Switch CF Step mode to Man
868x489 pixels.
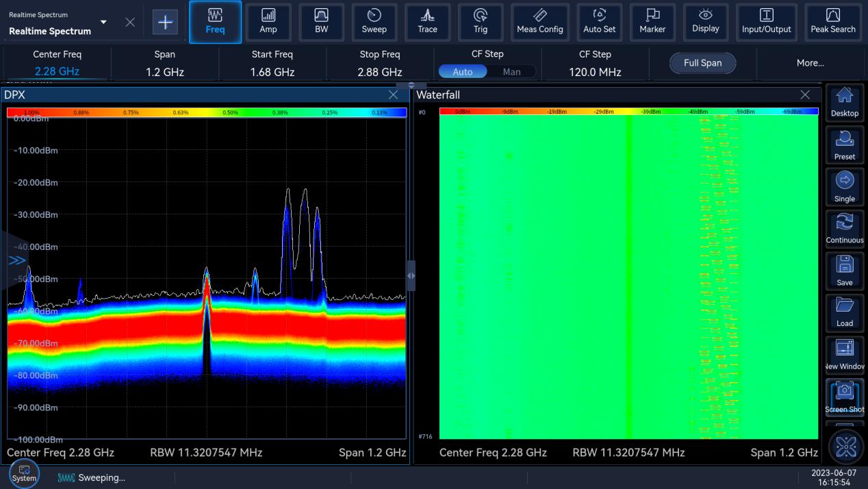511,72
